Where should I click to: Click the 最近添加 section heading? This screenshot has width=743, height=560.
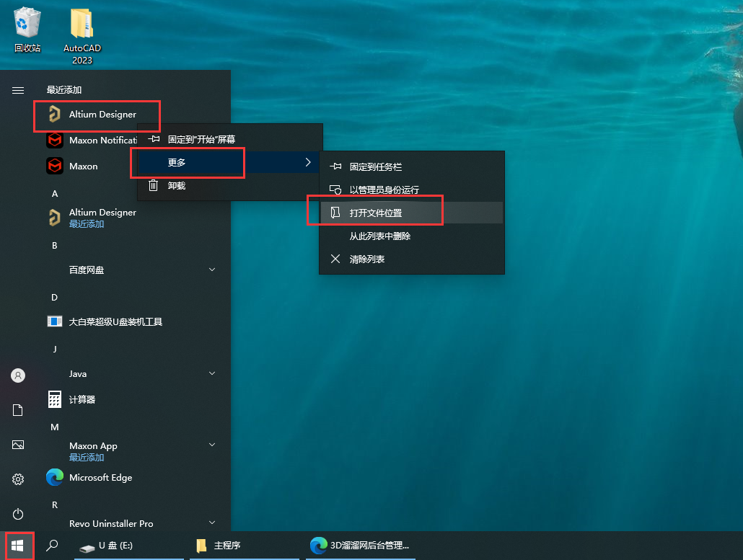(64, 90)
